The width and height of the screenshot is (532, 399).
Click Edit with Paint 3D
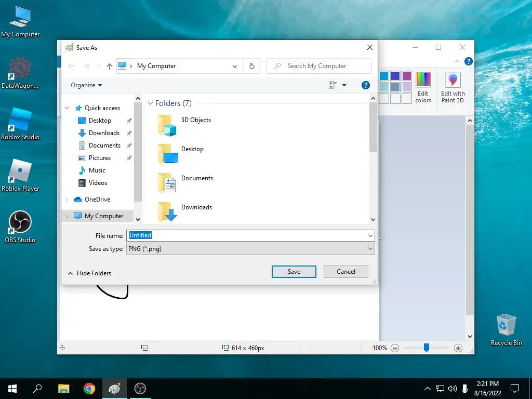coord(453,88)
